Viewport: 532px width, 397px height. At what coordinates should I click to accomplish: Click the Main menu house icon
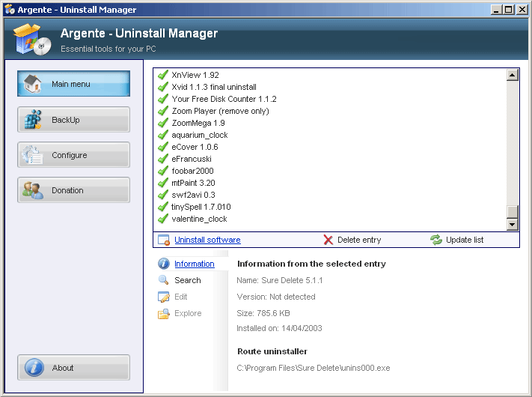pos(33,83)
